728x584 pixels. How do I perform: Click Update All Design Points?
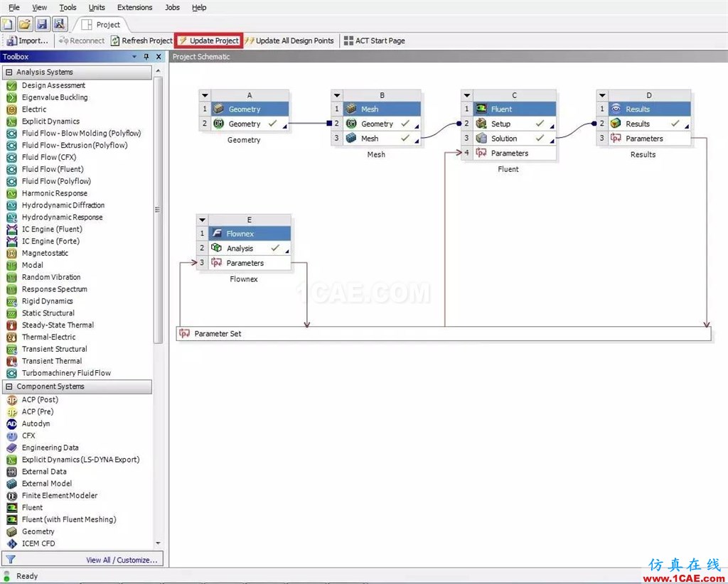pyautogui.click(x=289, y=40)
